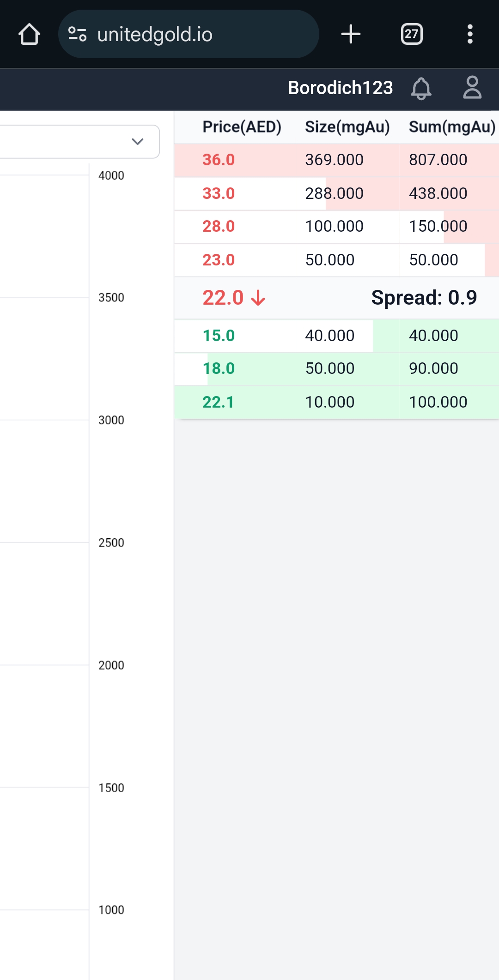Select the 22.1 buy order row
This screenshot has width=499, height=980.
[x=336, y=402]
